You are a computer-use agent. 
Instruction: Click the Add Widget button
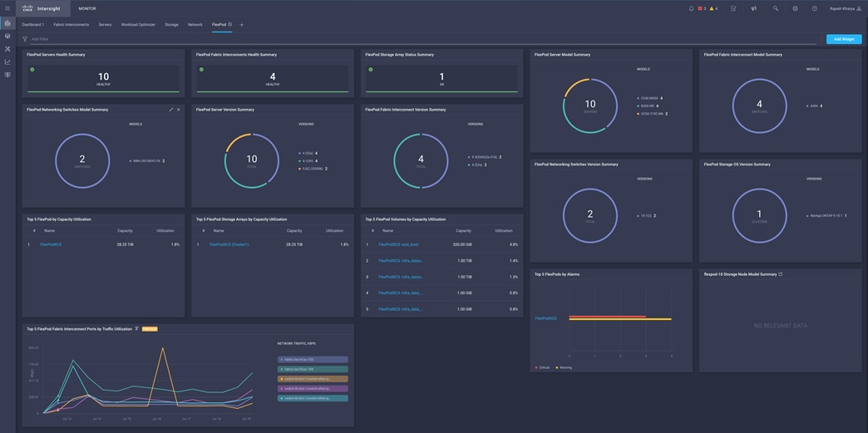(844, 39)
